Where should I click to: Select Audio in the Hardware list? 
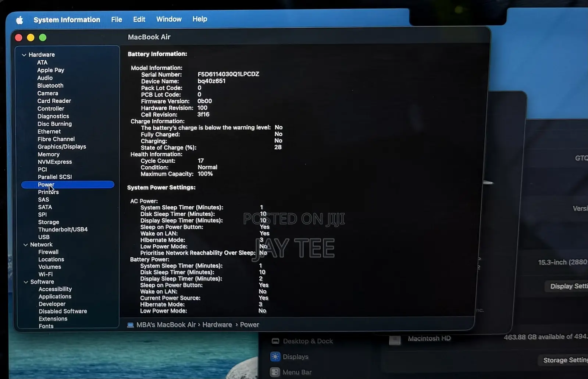[x=45, y=78]
